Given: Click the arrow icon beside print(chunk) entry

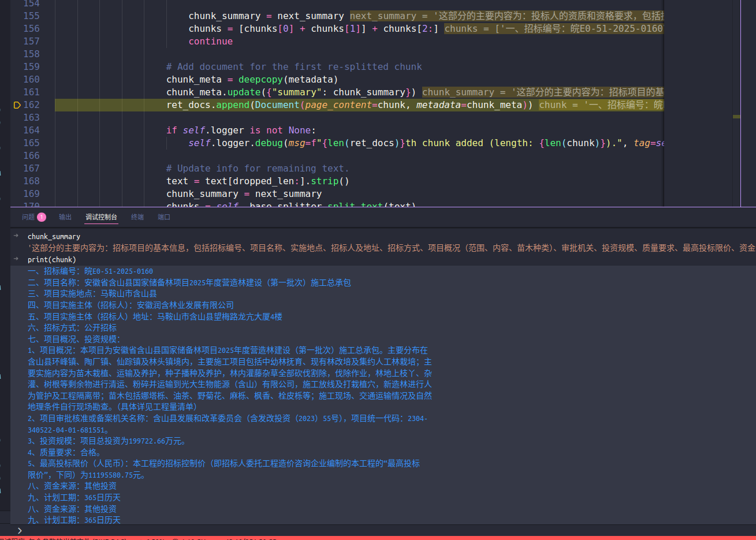Looking at the screenshot, I should tap(16, 259).
